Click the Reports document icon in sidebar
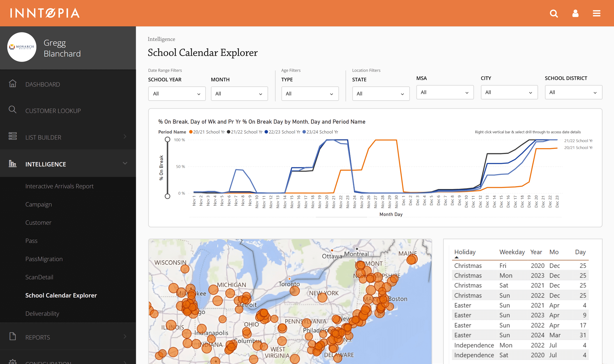 click(x=13, y=337)
